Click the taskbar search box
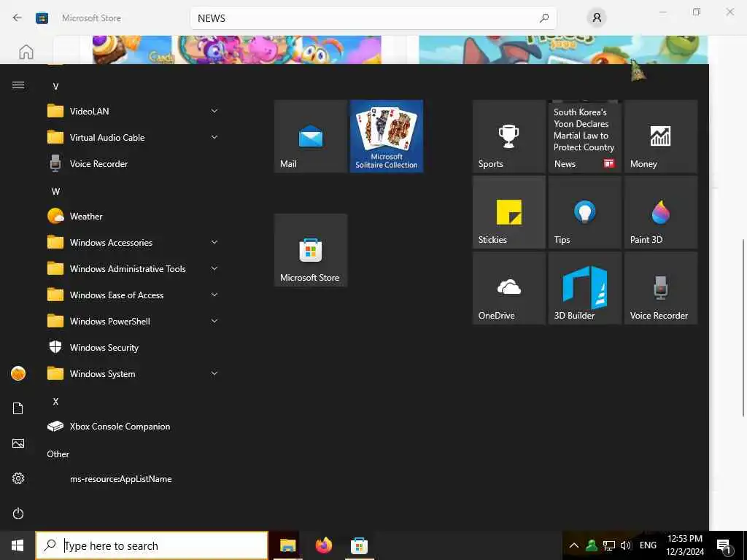 point(152,545)
